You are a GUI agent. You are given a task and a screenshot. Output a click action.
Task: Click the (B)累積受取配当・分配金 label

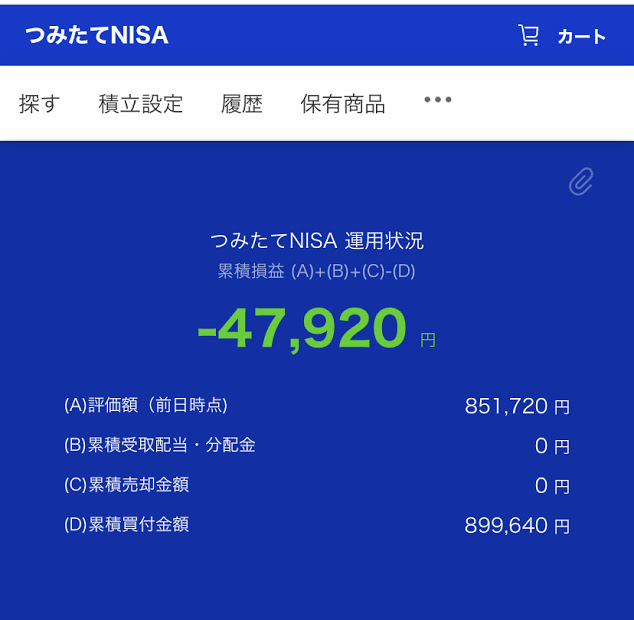(159, 445)
